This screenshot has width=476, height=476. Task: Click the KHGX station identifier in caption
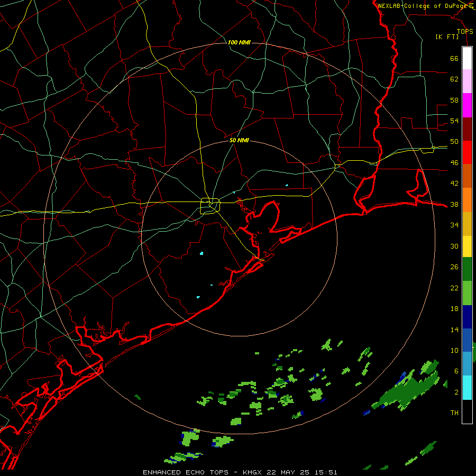point(253,472)
